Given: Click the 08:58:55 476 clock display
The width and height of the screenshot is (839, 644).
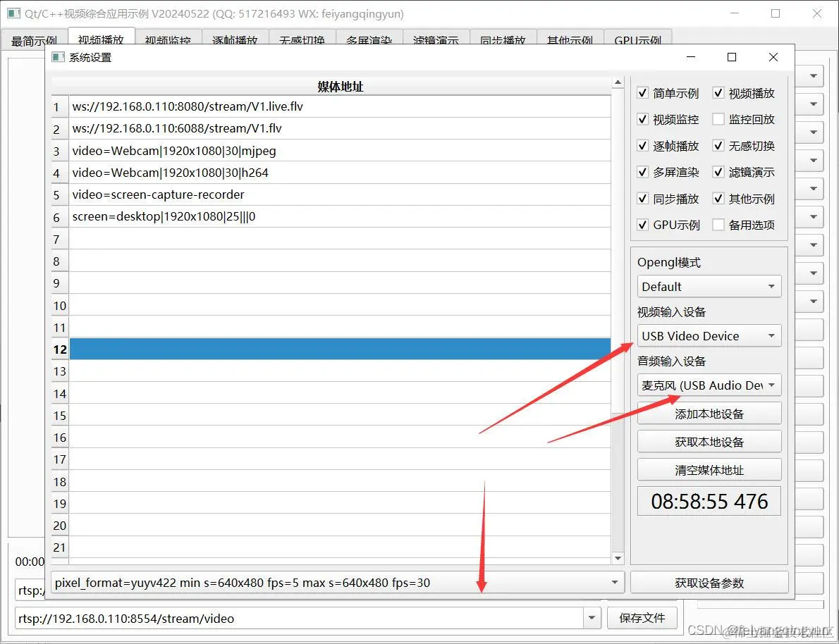Looking at the screenshot, I should click(709, 501).
